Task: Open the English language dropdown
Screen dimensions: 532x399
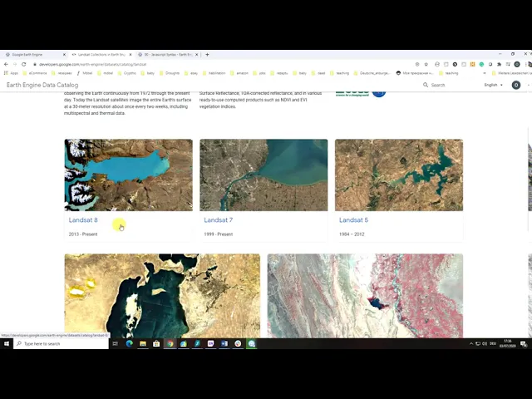Action: [493, 85]
